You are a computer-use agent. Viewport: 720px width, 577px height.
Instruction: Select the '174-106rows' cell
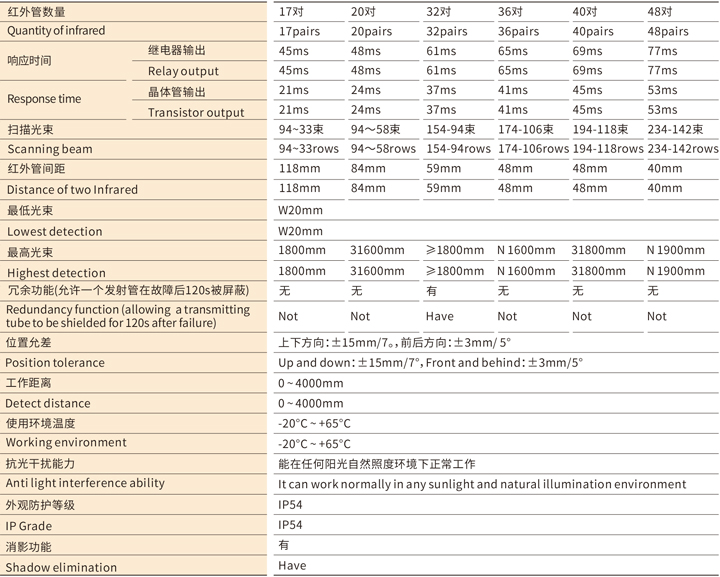coord(534,149)
